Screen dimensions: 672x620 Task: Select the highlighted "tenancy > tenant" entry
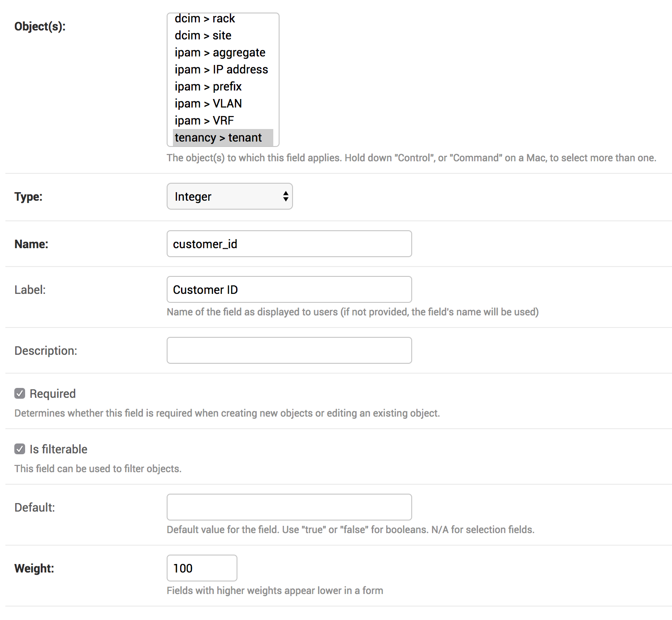pyautogui.click(x=218, y=138)
